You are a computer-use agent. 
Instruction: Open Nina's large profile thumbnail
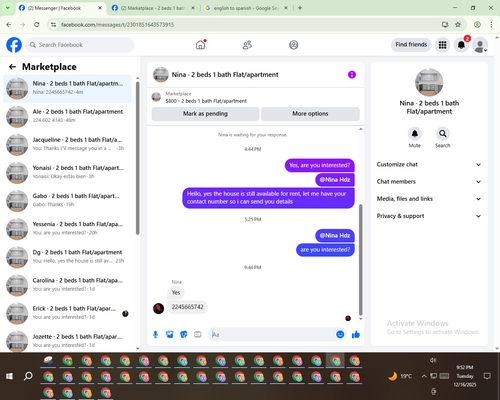pyautogui.click(x=429, y=82)
